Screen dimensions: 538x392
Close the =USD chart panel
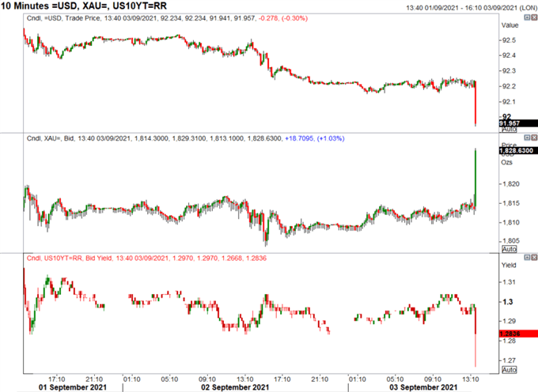point(534,17)
